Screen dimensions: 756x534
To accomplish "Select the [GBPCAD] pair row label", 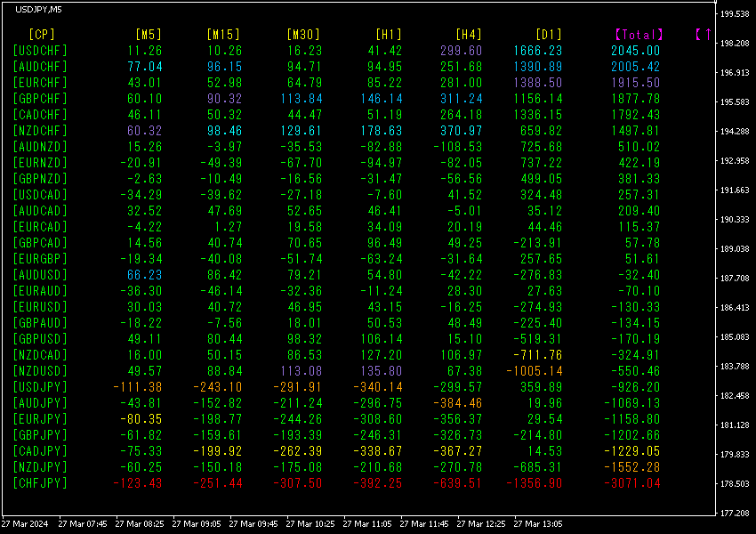I will (40, 243).
